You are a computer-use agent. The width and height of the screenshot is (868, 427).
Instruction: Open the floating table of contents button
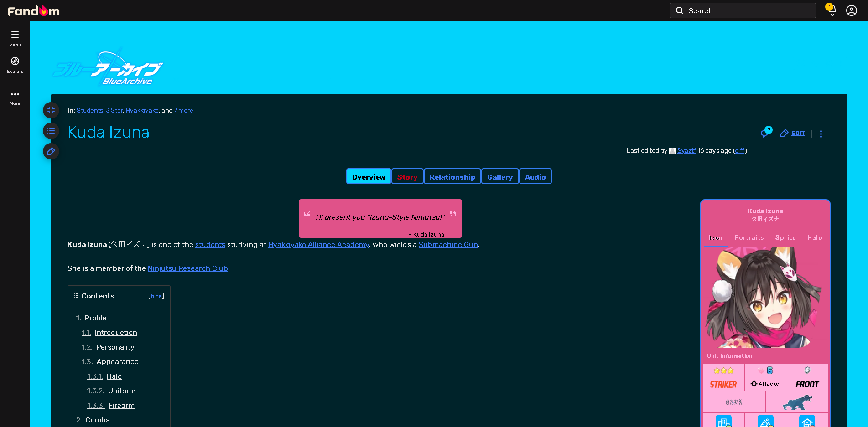[x=51, y=131]
